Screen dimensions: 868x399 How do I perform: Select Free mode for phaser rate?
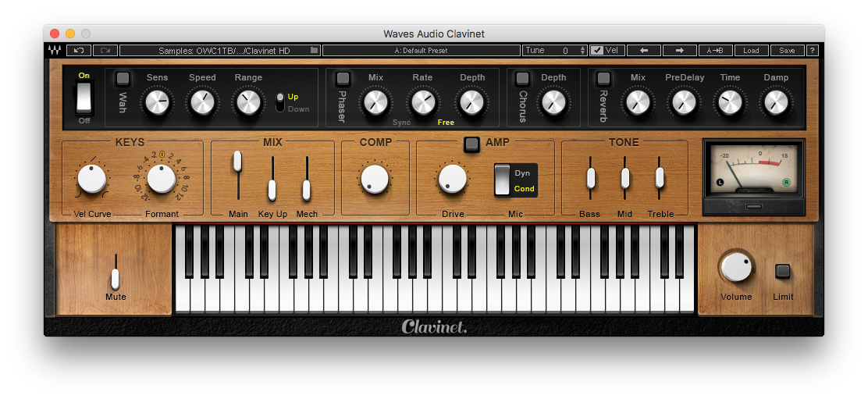coord(446,123)
